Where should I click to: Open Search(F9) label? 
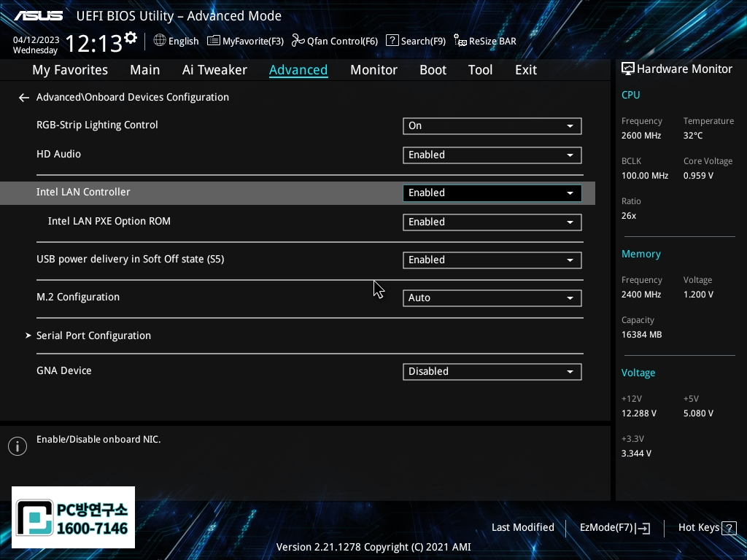[x=423, y=41]
